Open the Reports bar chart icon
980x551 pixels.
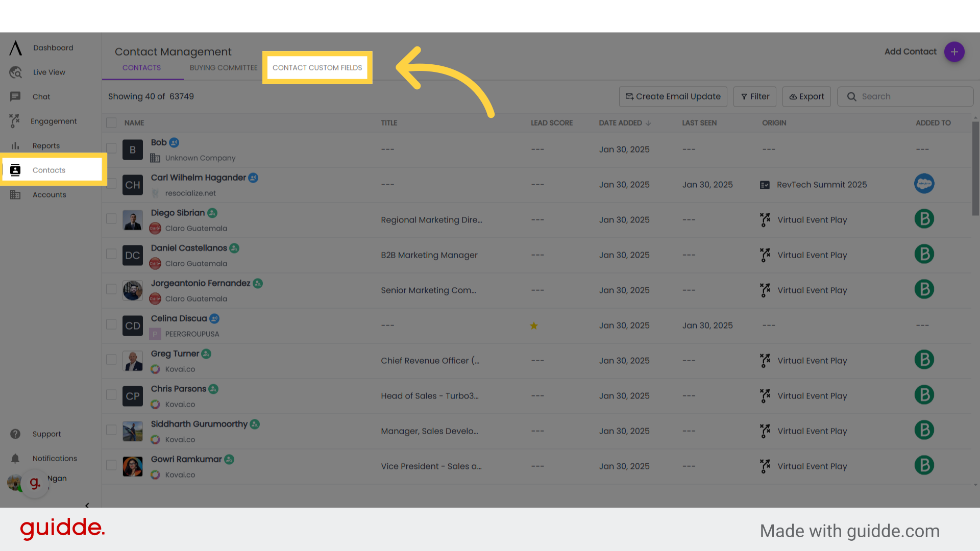[x=15, y=146]
